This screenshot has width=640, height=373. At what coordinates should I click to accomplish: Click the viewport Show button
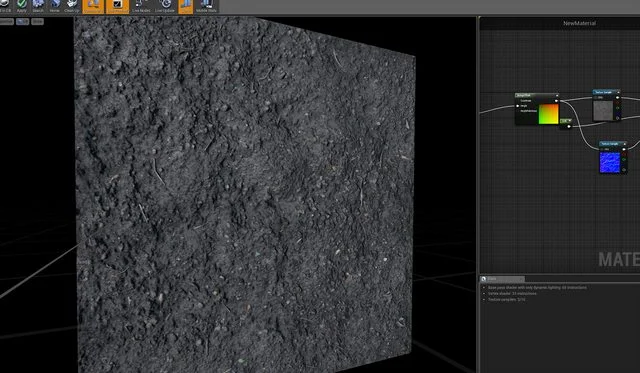(37, 21)
